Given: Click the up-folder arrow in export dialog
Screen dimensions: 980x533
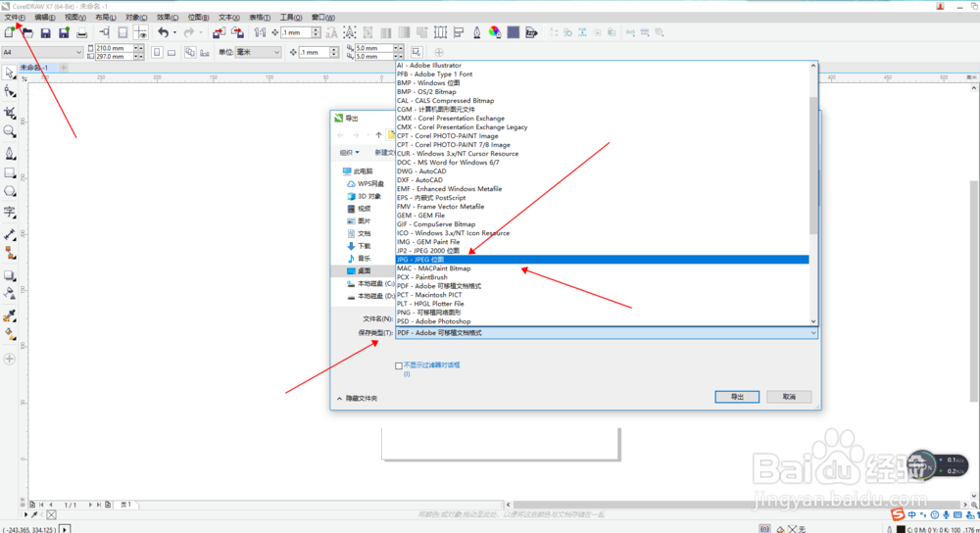Looking at the screenshot, I should [x=378, y=135].
